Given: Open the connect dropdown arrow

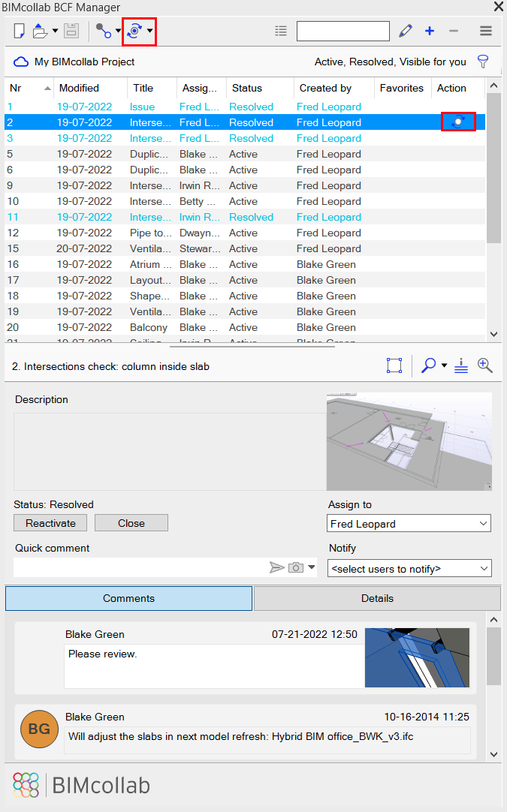Looking at the screenshot, I should pos(118,31).
